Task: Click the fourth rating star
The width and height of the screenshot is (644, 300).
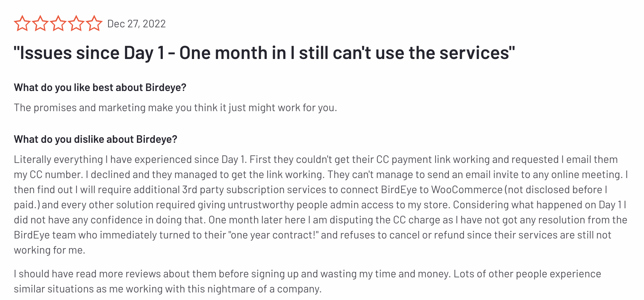Action: pyautogui.click(x=76, y=23)
